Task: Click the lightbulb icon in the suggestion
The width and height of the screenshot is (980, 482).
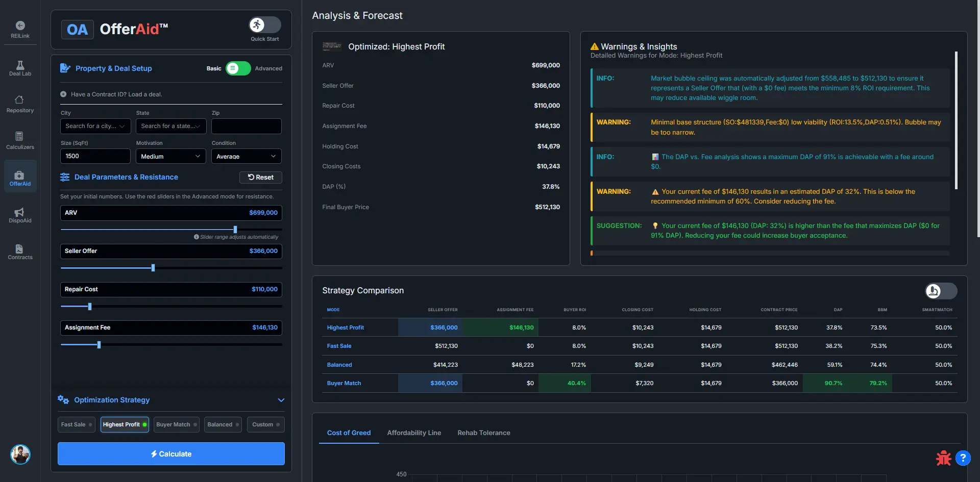Action: tap(655, 225)
